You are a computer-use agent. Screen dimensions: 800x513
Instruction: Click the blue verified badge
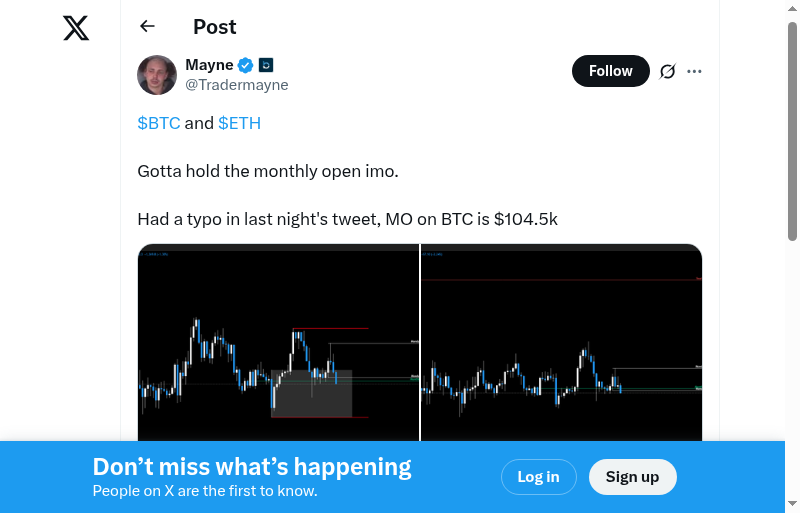[x=246, y=66]
